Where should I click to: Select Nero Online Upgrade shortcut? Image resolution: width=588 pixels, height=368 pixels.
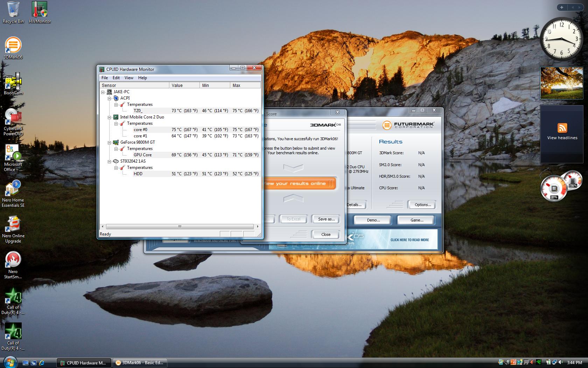click(13, 229)
